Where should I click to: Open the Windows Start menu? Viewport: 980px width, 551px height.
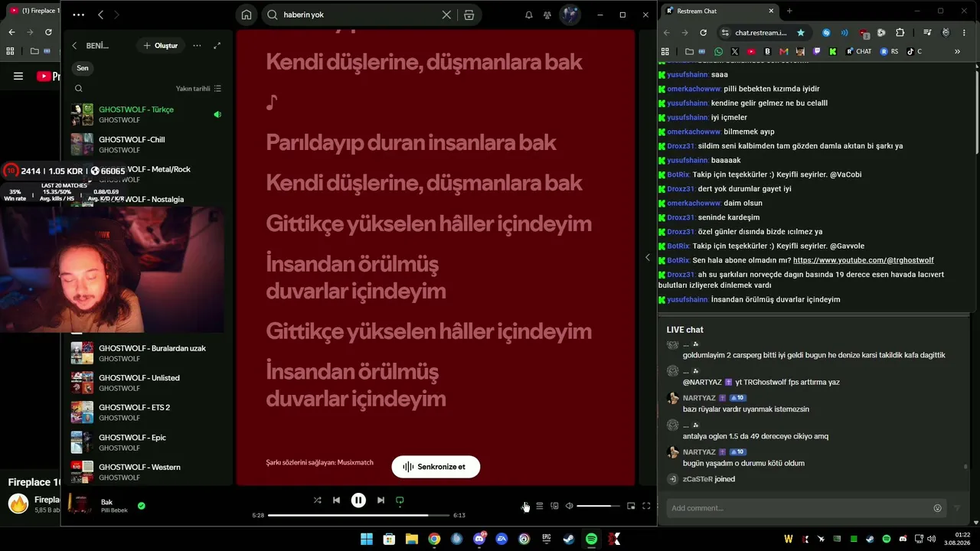(367, 539)
